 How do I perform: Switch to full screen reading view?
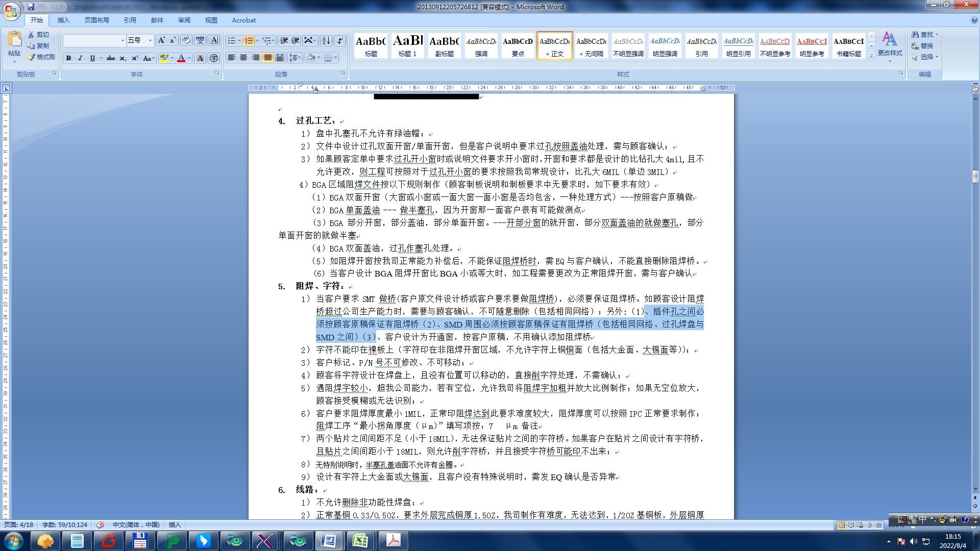(851, 525)
